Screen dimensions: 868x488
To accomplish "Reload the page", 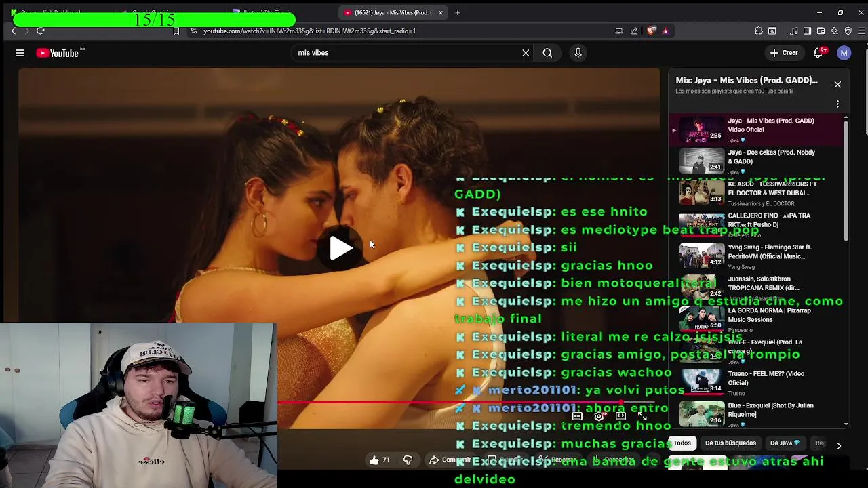I will click(41, 30).
